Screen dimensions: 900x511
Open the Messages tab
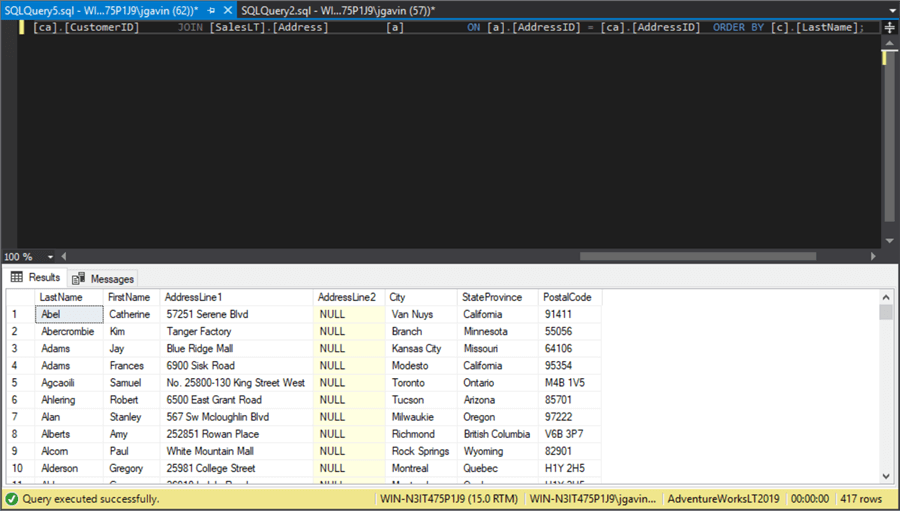(103, 279)
